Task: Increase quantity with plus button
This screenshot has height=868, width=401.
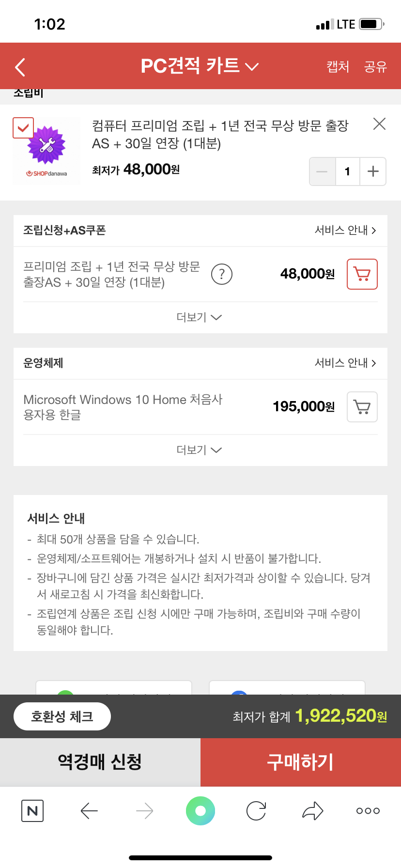Action: 373,171
